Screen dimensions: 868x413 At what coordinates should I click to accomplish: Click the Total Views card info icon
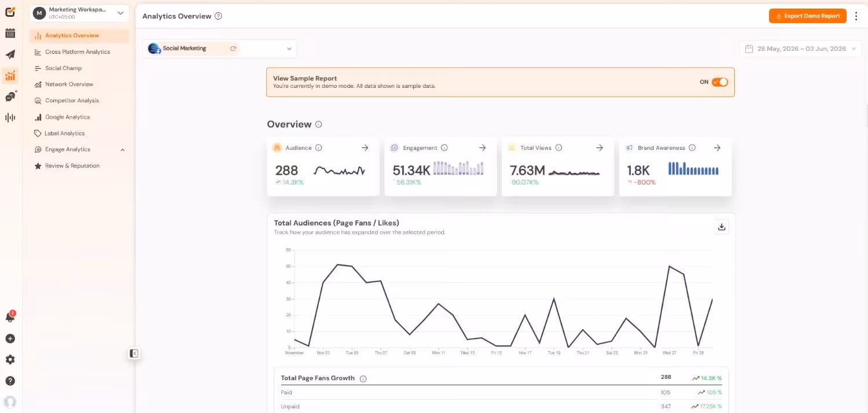558,148
